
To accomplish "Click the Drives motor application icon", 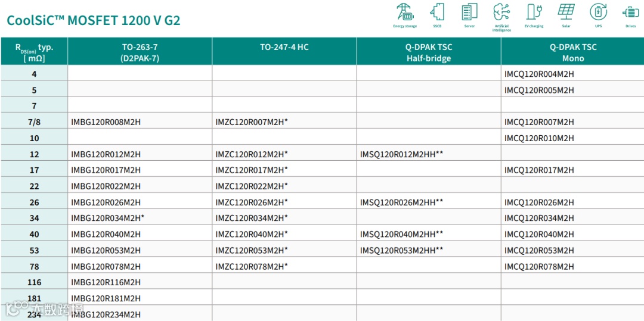I will 629,13.
